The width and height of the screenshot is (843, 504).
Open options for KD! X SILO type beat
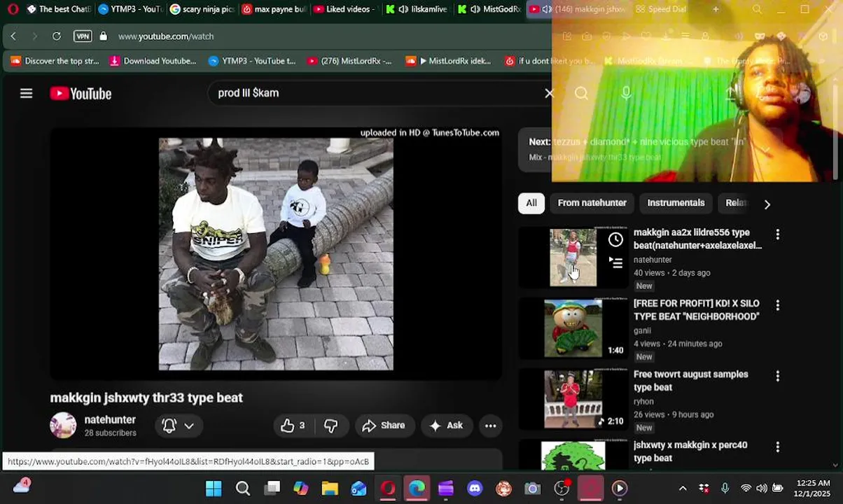[777, 305]
